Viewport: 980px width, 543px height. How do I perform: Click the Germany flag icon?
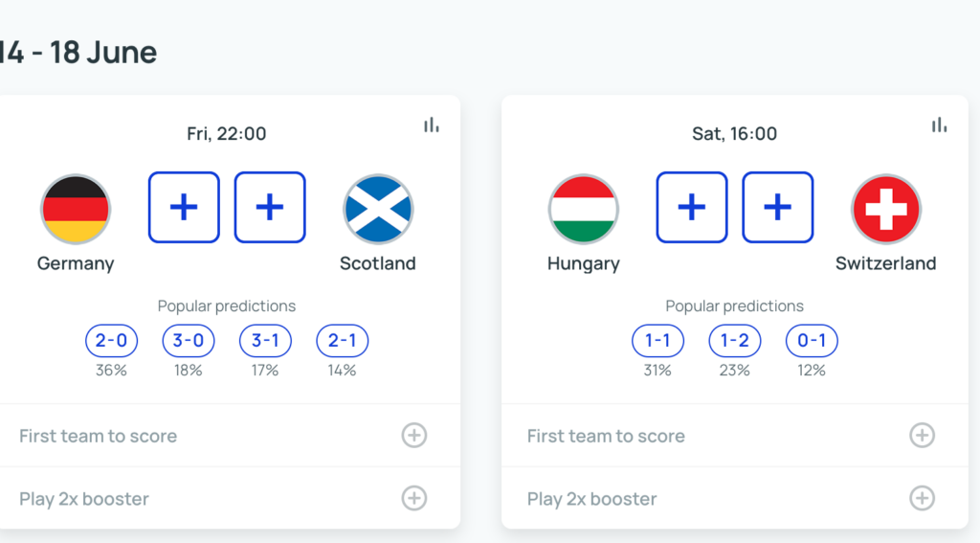point(76,209)
